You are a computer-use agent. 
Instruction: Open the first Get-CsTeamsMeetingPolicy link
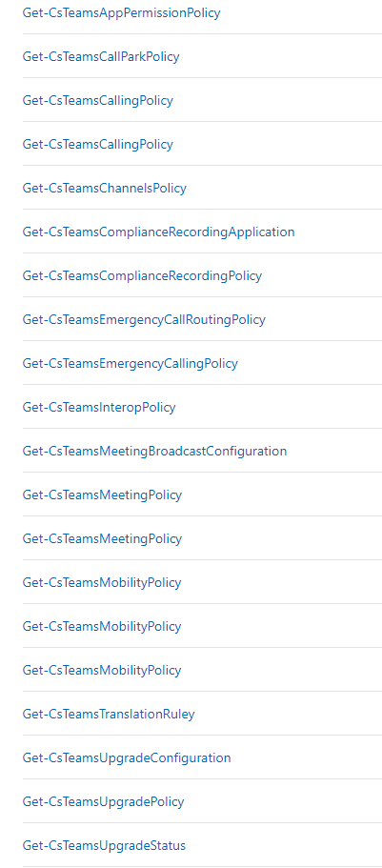[102, 495]
